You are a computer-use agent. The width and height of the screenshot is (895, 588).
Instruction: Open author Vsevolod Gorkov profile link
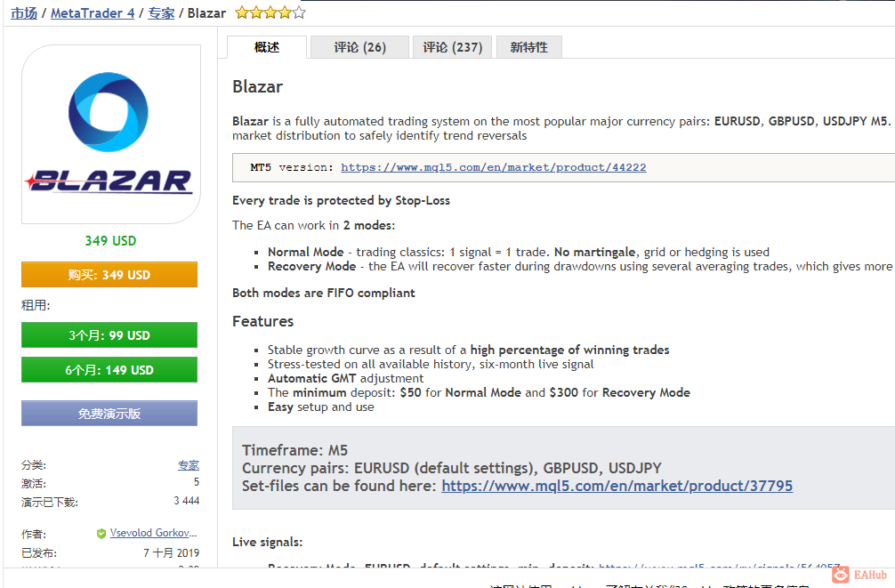click(153, 533)
